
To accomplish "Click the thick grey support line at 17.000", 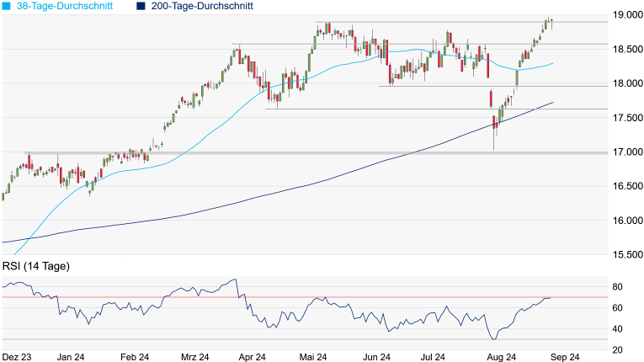I will click(253, 152).
